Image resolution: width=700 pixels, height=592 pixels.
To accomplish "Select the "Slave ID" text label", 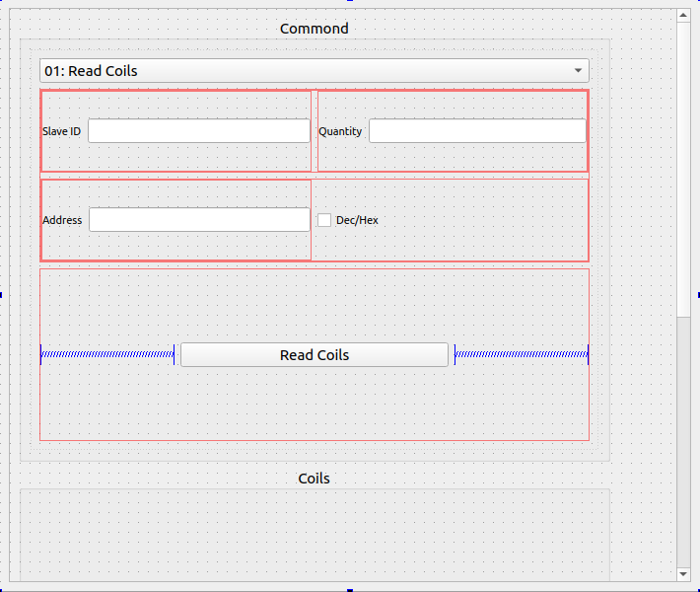I will pyautogui.click(x=61, y=131).
